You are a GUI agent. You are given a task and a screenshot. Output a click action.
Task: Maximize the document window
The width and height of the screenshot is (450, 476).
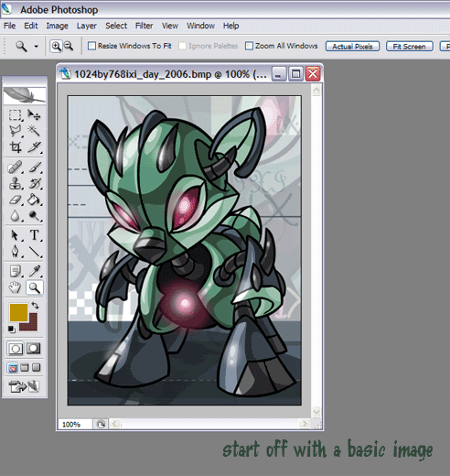pos(295,74)
